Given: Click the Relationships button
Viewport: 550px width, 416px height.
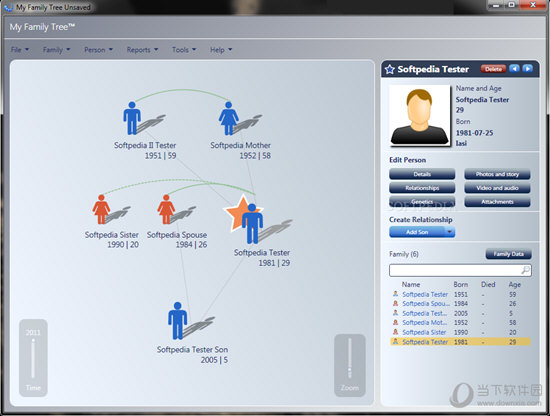Looking at the screenshot, I should (422, 188).
